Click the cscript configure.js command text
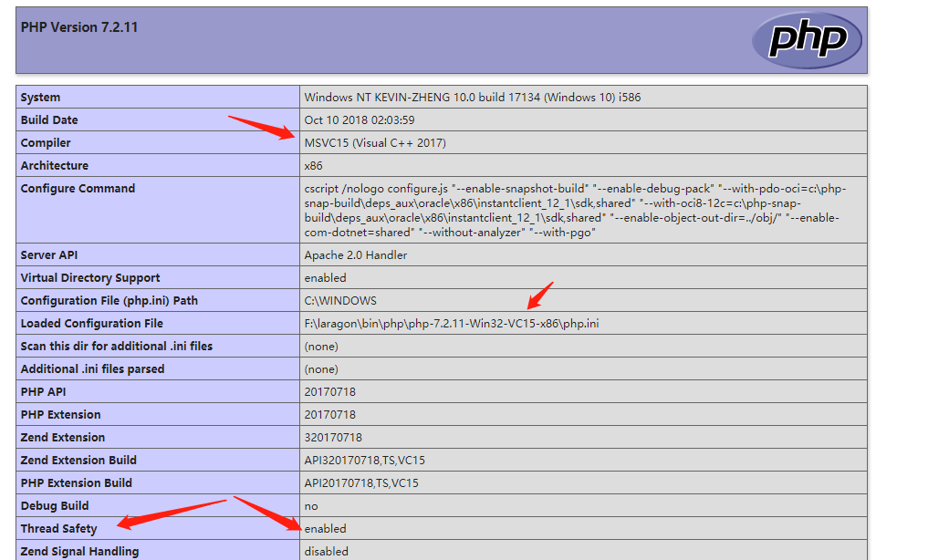Image resolution: width=949 pixels, height=560 pixels. click(x=575, y=211)
